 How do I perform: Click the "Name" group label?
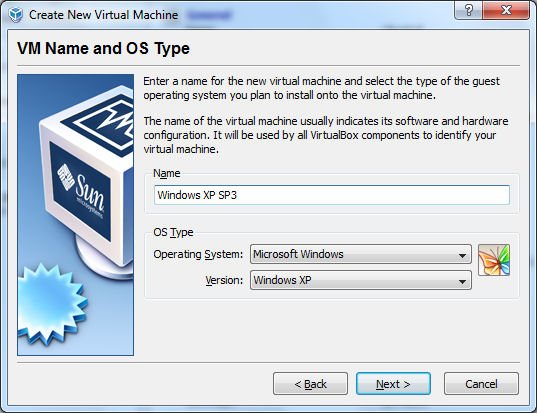(x=166, y=173)
